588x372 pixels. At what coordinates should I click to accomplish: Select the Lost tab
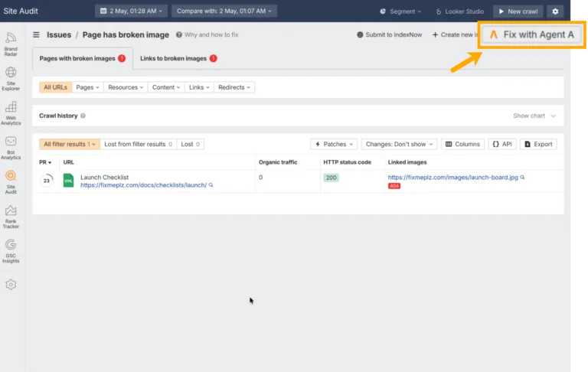tap(190, 144)
